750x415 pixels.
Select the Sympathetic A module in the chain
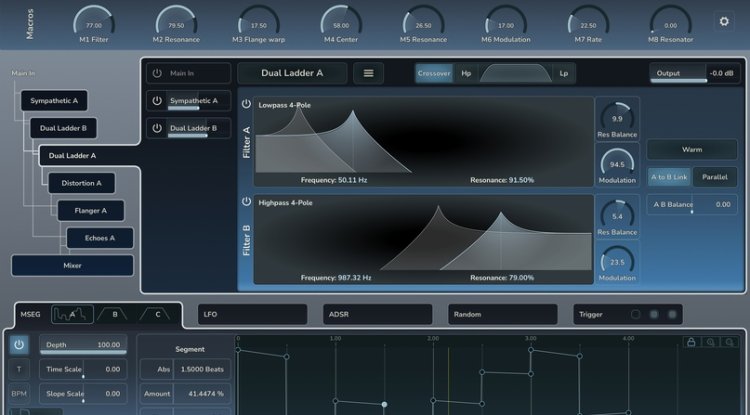click(x=54, y=101)
